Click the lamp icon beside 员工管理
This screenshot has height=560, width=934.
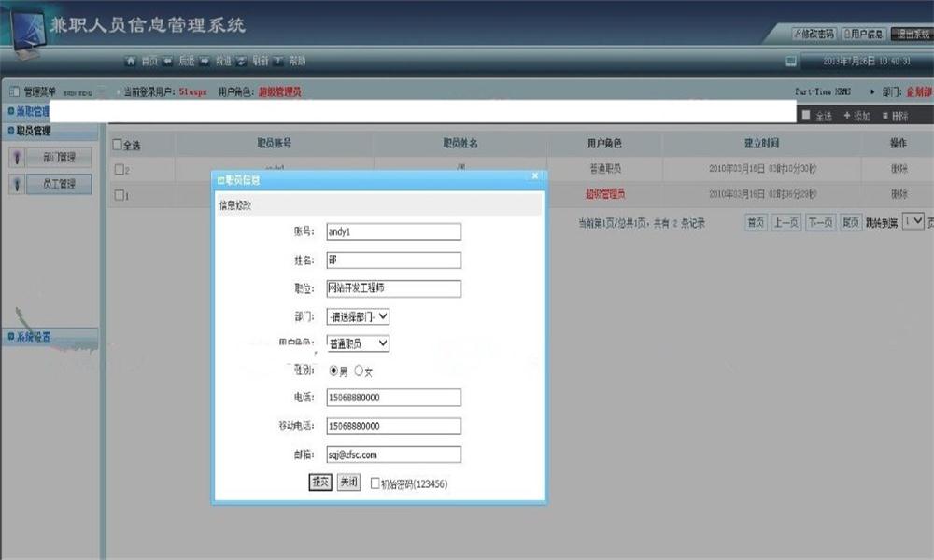[16, 184]
